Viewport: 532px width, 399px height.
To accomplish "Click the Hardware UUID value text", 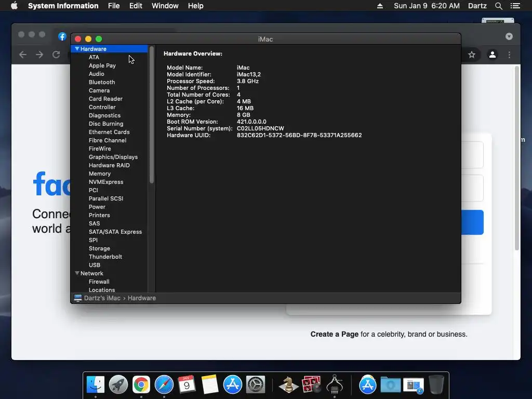I will point(299,136).
